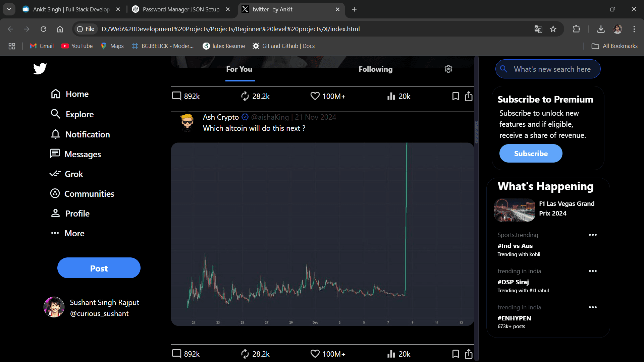Switch to the For You tab

[239, 69]
